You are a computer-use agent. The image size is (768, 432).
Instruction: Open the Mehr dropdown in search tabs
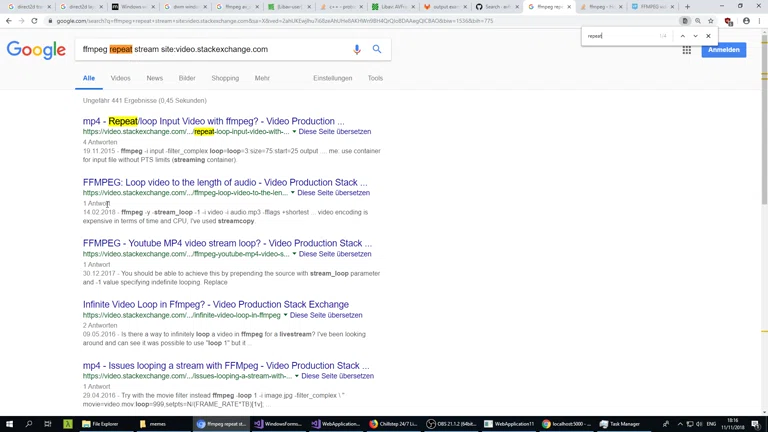point(262,78)
